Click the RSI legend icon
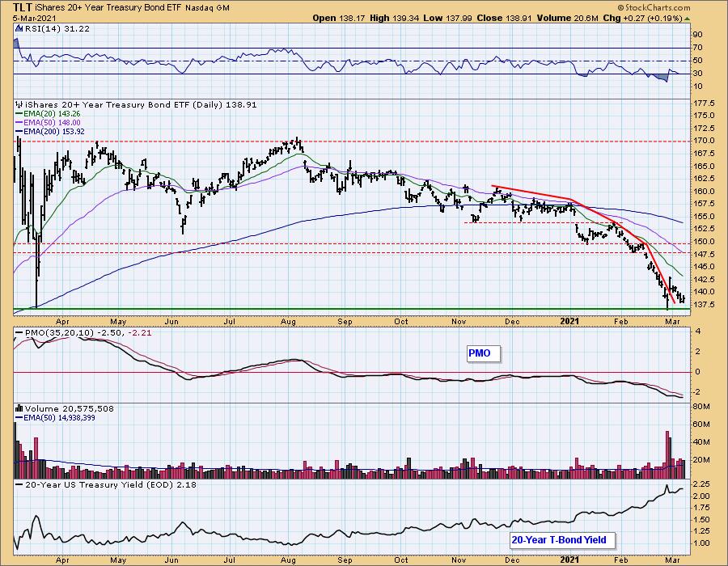This screenshot has height=566, width=728. 19,29
